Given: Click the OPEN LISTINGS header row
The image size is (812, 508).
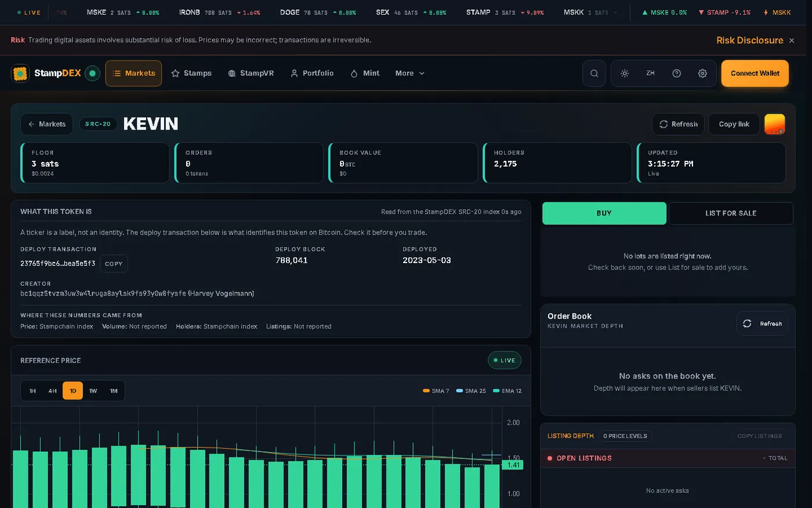Looking at the screenshot, I should pos(668,458).
